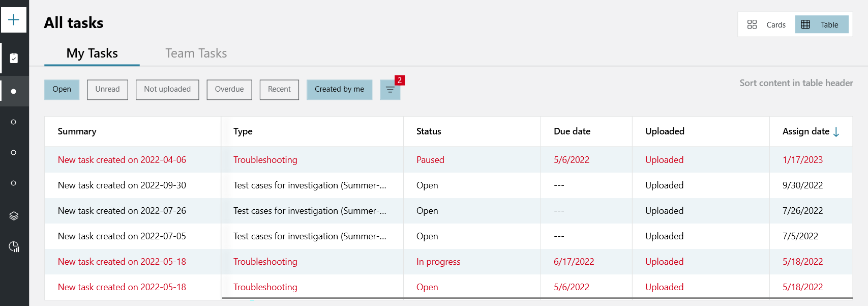Viewport: 868px width, 306px height.
Task: Sort by Status column header
Action: (429, 131)
